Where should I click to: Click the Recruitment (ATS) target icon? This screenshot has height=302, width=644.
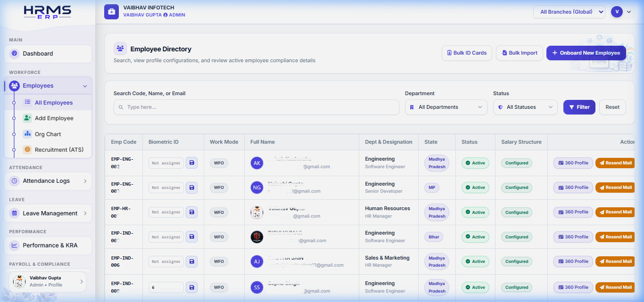pyautogui.click(x=28, y=150)
